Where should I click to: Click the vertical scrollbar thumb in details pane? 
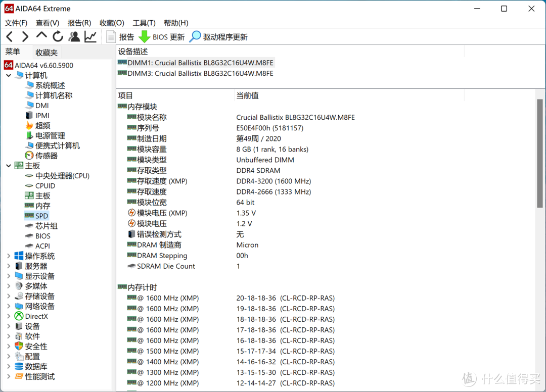click(x=540, y=154)
